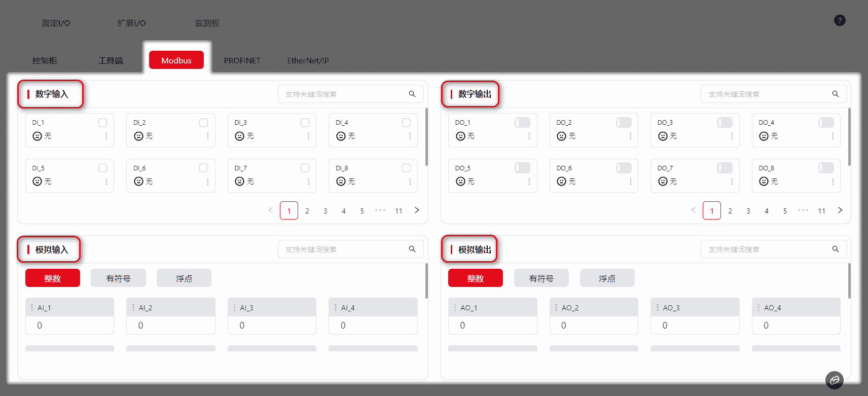Open the three-dot menu for DI_1

pyautogui.click(x=106, y=136)
